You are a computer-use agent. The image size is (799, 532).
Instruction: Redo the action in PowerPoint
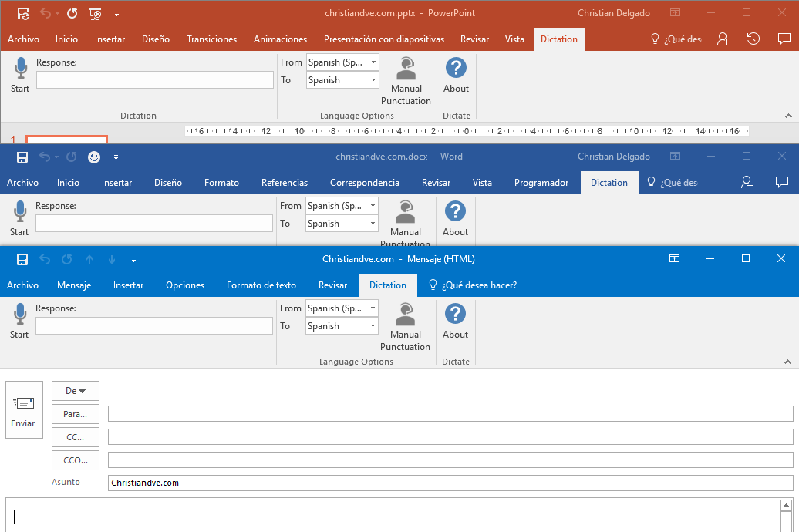72,14
